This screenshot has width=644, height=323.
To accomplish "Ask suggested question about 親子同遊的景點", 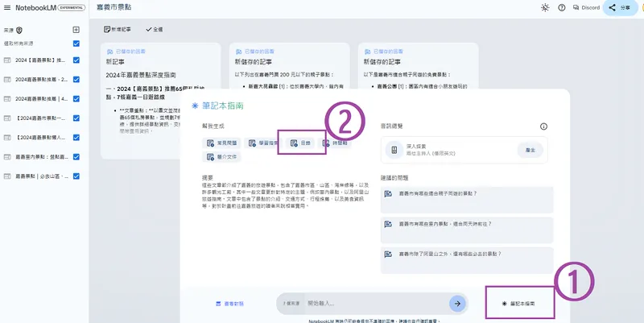I will (x=467, y=199).
